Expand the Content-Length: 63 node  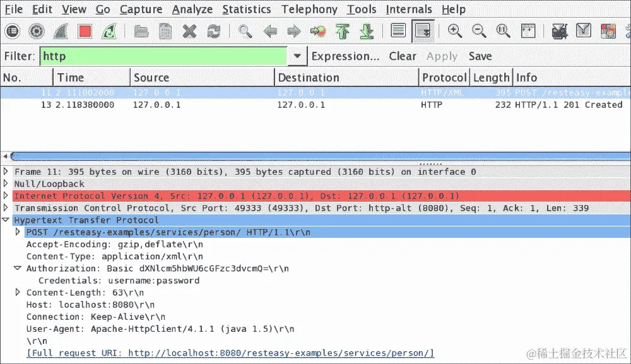pyautogui.click(x=18, y=292)
